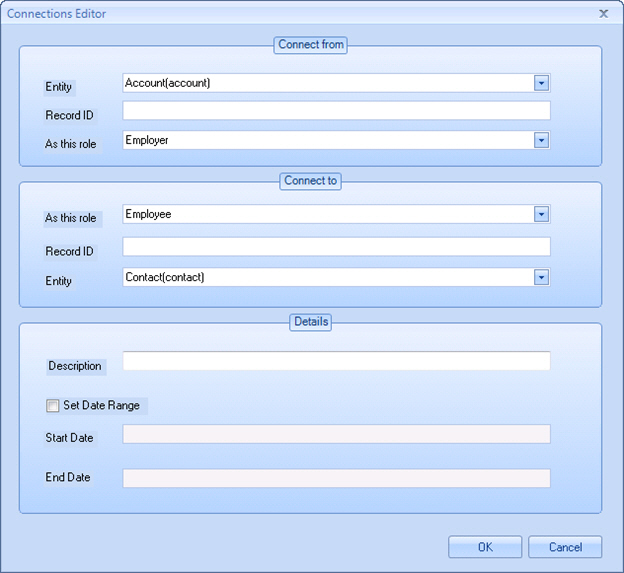Expand the Employee role dropdown arrow
Screen dimensions: 624x573
(x=541, y=214)
